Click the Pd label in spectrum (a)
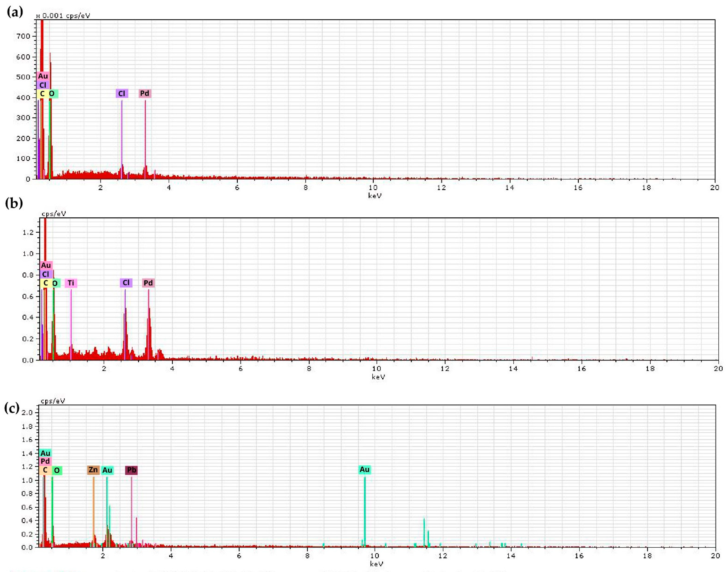 tap(145, 94)
